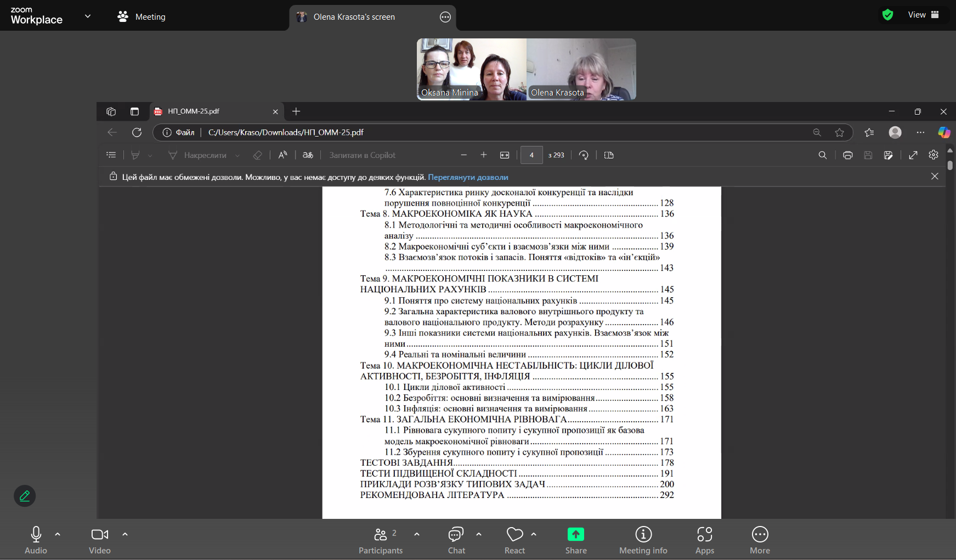Zoom in the PDF with plus
Viewport: 956px width, 560px height.
pyautogui.click(x=484, y=155)
